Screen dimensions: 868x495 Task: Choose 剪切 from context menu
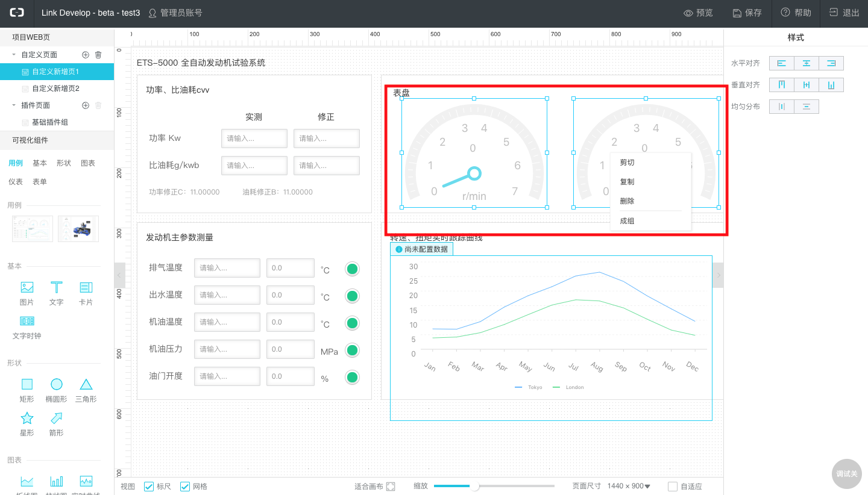pyautogui.click(x=650, y=163)
